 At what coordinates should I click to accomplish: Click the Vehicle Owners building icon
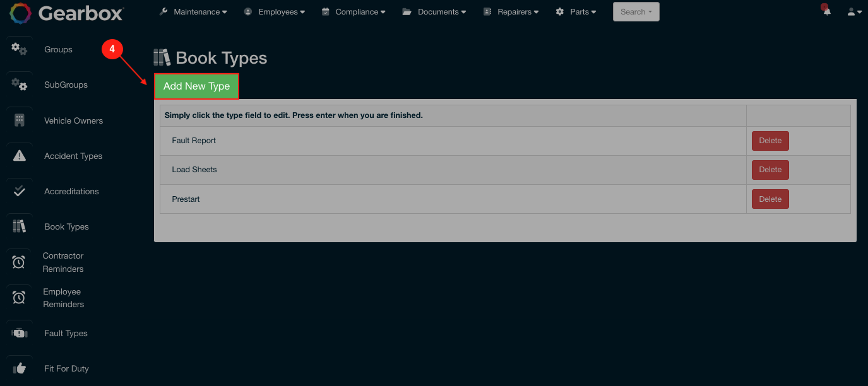coord(20,120)
